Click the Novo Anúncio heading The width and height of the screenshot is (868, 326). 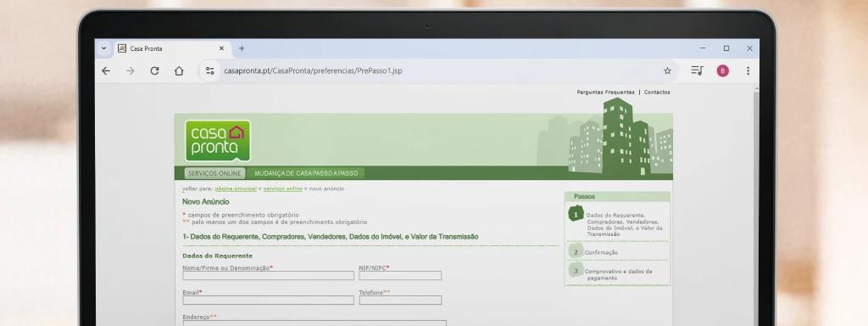(x=205, y=202)
